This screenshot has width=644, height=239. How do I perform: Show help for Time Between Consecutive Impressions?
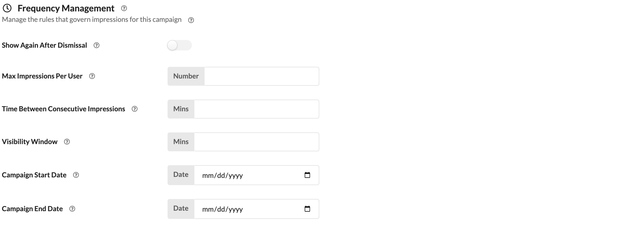coord(135,109)
